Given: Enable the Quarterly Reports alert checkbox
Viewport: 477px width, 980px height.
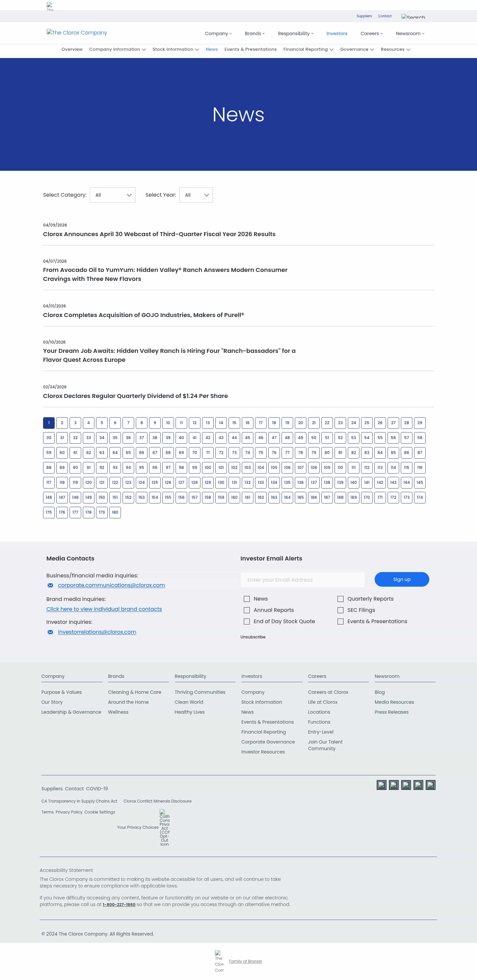Looking at the screenshot, I should click(340, 599).
